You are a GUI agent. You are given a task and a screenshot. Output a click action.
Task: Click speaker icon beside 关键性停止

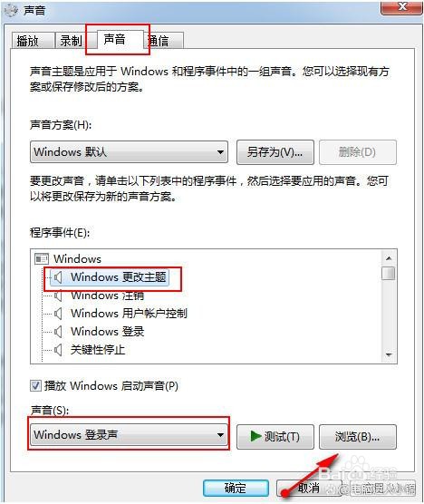pos(58,350)
